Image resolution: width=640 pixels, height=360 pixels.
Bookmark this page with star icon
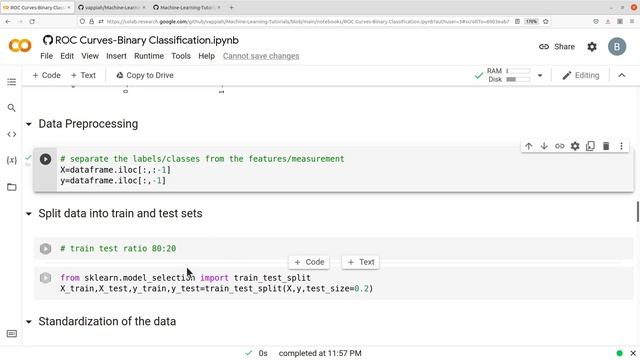point(546,21)
